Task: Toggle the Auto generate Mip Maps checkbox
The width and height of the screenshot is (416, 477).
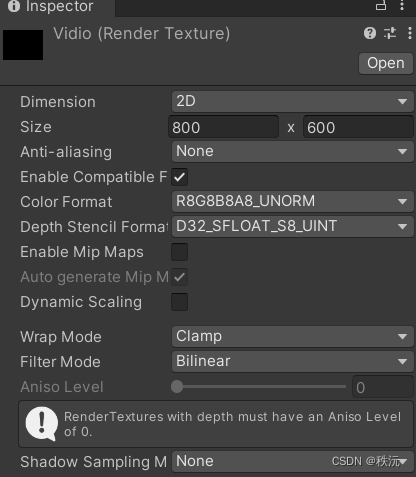Action: pos(179,277)
